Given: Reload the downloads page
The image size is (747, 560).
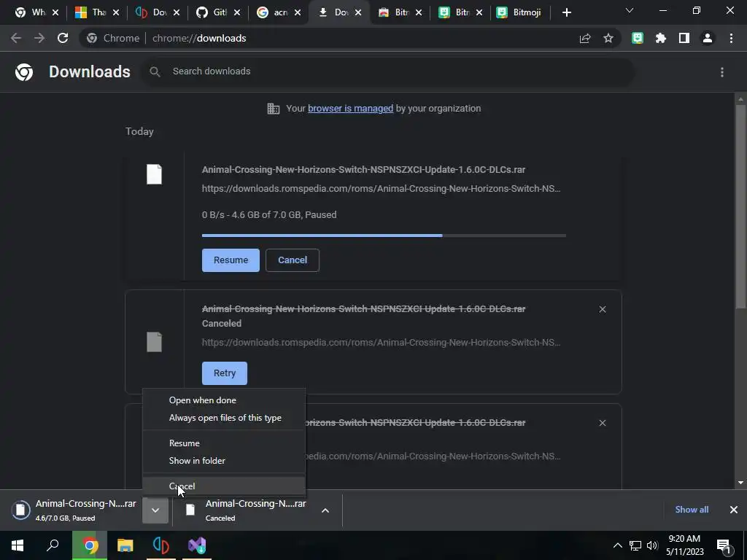Looking at the screenshot, I should pyautogui.click(x=63, y=38).
